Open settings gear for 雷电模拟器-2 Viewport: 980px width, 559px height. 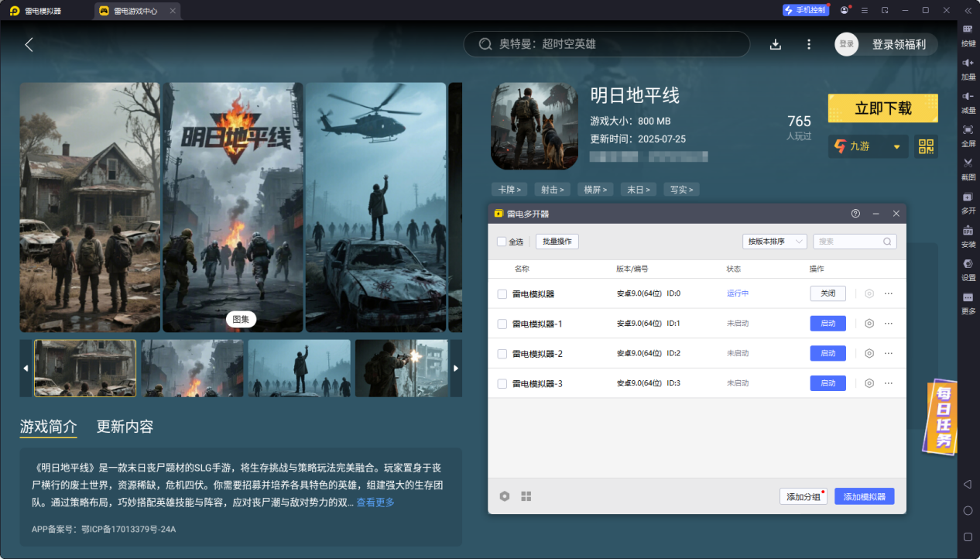tap(869, 353)
